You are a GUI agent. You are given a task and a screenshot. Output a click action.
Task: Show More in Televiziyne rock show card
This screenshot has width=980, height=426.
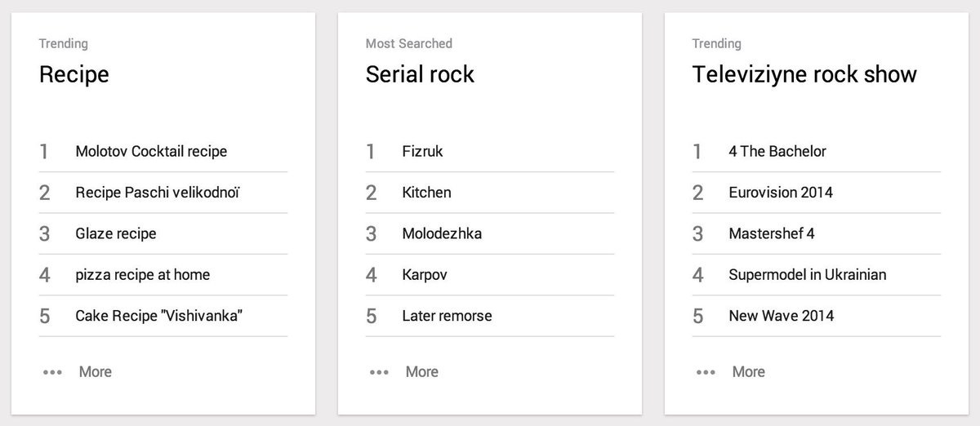[x=748, y=372]
